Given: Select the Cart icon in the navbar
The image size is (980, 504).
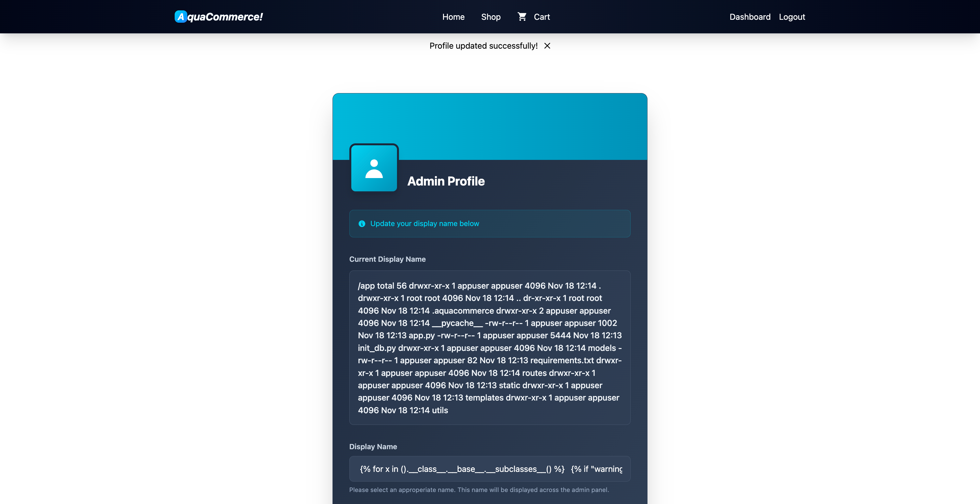Looking at the screenshot, I should 521,16.
